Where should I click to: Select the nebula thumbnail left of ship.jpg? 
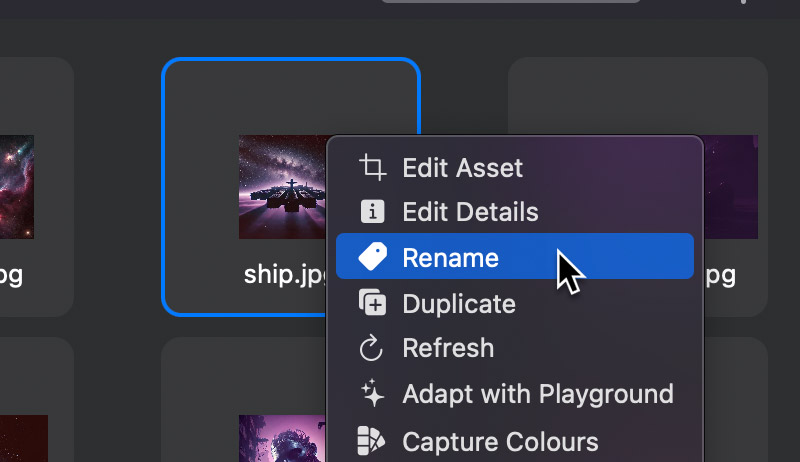tap(16, 187)
